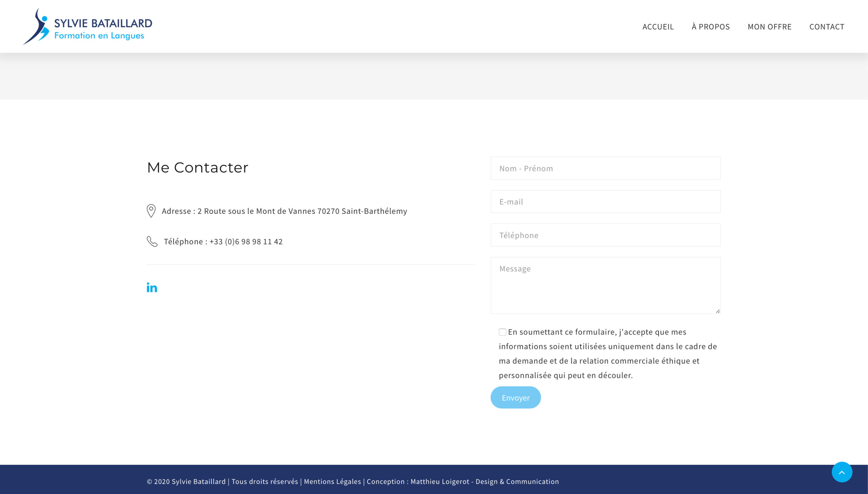Click the Téléphone input field
868x494 pixels.
pos(605,235)
